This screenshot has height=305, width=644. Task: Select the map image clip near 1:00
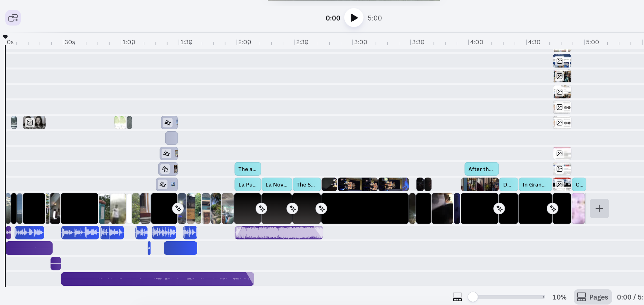click(x=120, y=123)
